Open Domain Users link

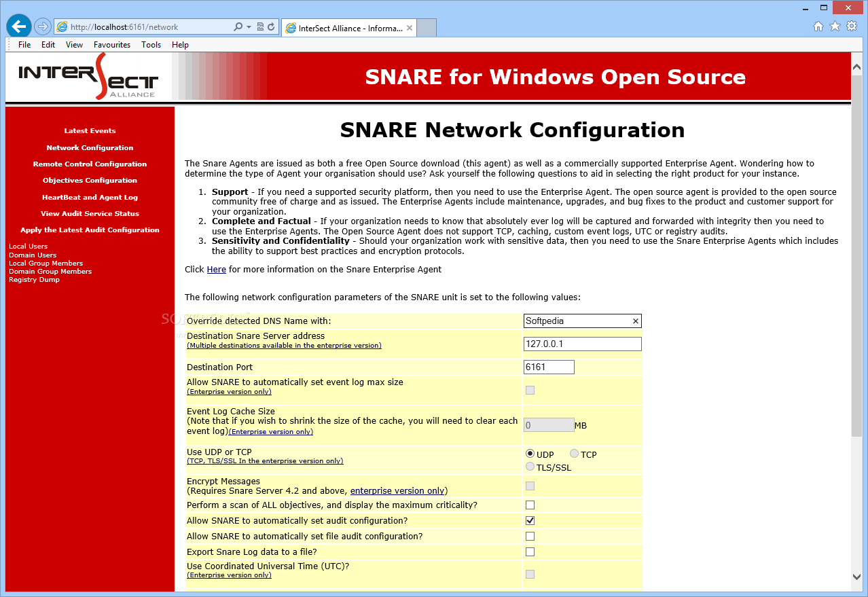(33, 255)
